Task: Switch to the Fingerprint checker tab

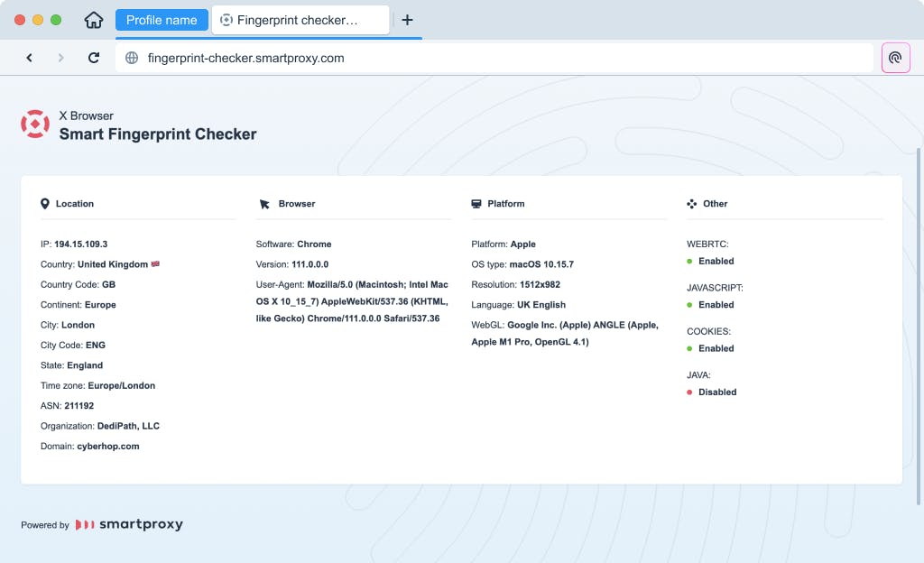Action: click(300, 20)
